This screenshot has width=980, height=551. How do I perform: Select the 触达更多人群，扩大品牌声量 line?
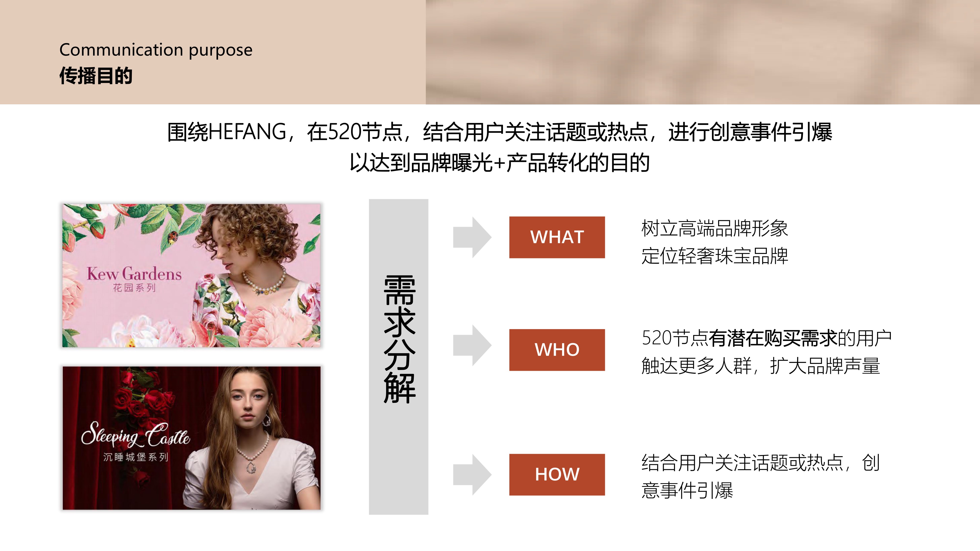point(760,366)
